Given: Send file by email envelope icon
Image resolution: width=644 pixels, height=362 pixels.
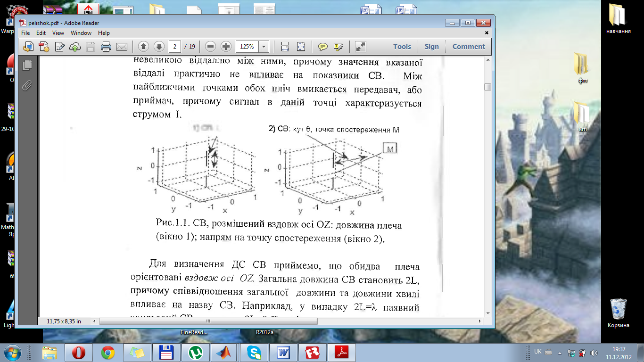Looking at the screenshot, I should click(122, 47).
